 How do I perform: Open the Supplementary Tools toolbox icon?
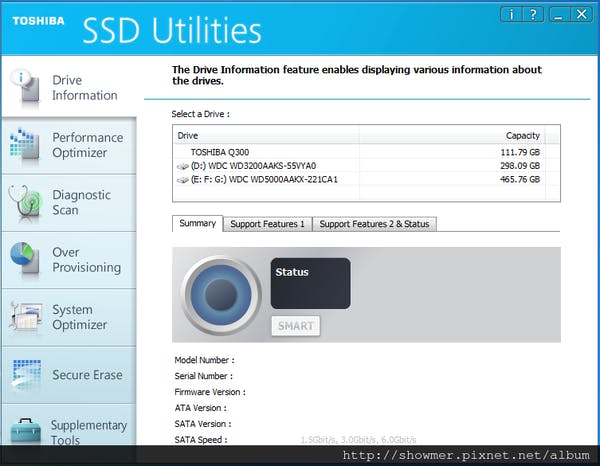click(24, 432)
